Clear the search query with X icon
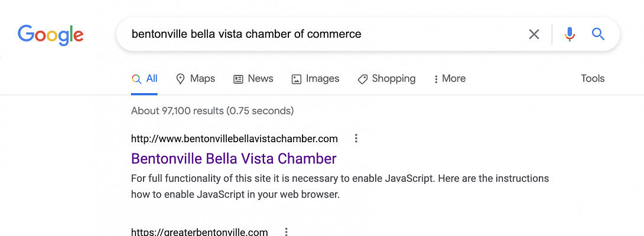The width and height of the screenshot is (644, 236). coord(534,34)
